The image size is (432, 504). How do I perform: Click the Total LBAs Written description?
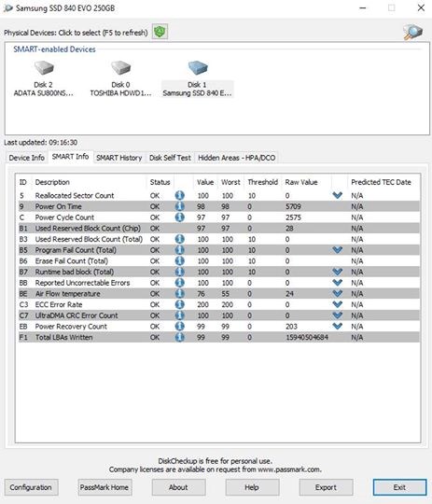click(64, 337)
